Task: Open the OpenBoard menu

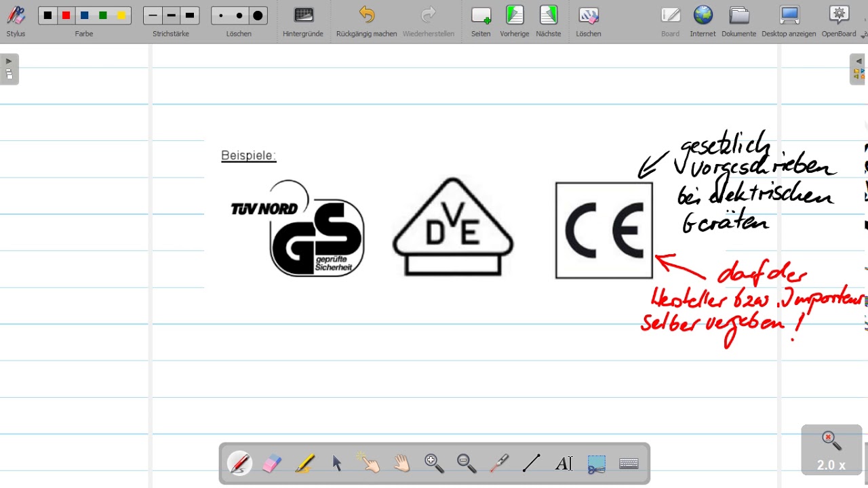Action: click(839, 21)
